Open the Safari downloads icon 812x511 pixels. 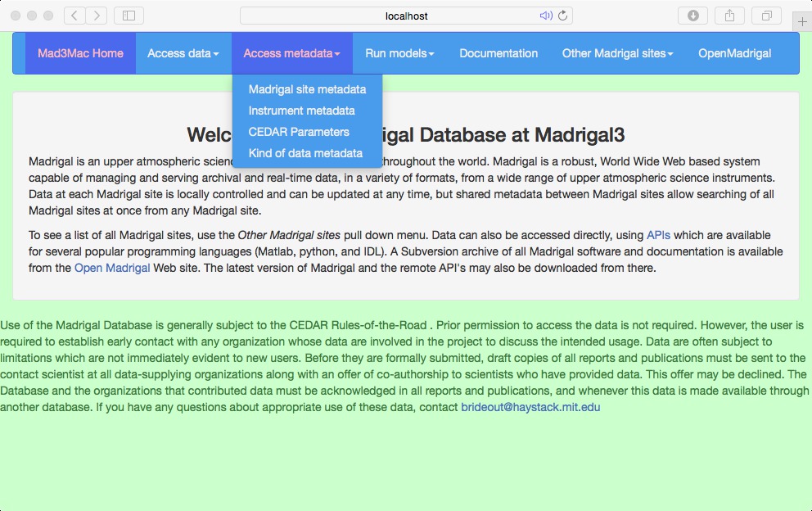[692, 16]
